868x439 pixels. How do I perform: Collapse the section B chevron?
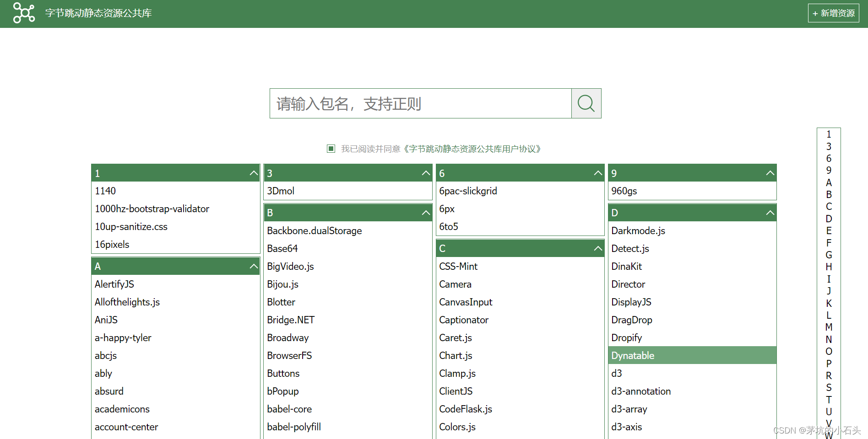point(426,212)
